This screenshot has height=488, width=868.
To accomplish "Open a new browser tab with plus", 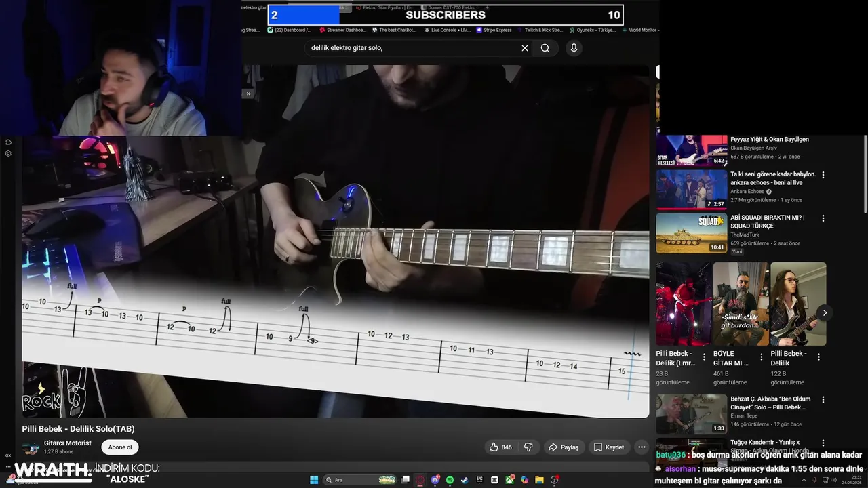I will pos(487,7).
